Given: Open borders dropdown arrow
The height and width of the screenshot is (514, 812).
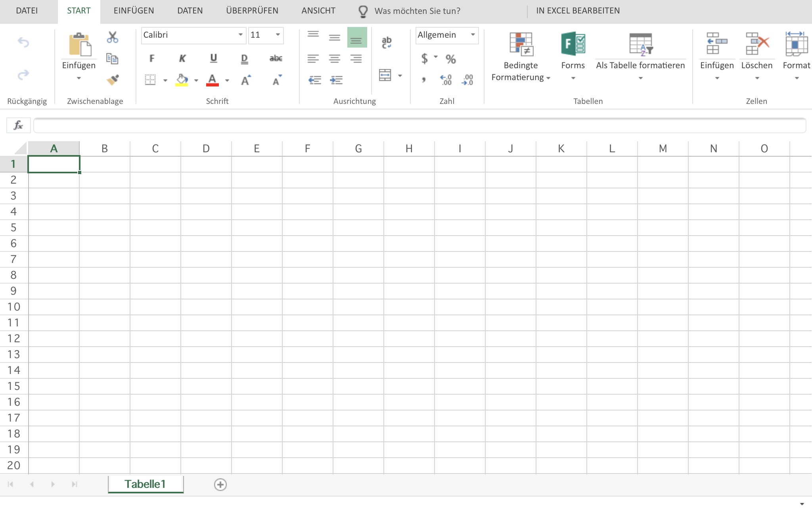Looking at the screenshot, I should point(165,81).
